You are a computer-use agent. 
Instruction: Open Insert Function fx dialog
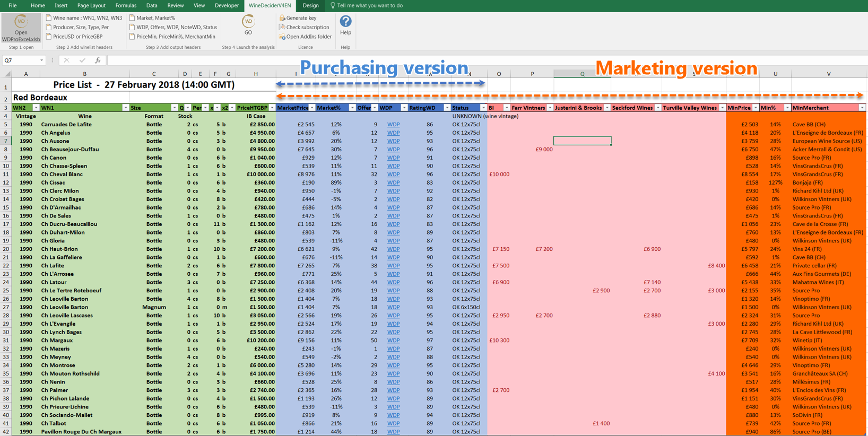pyautogui.click(x=98, y=60)
